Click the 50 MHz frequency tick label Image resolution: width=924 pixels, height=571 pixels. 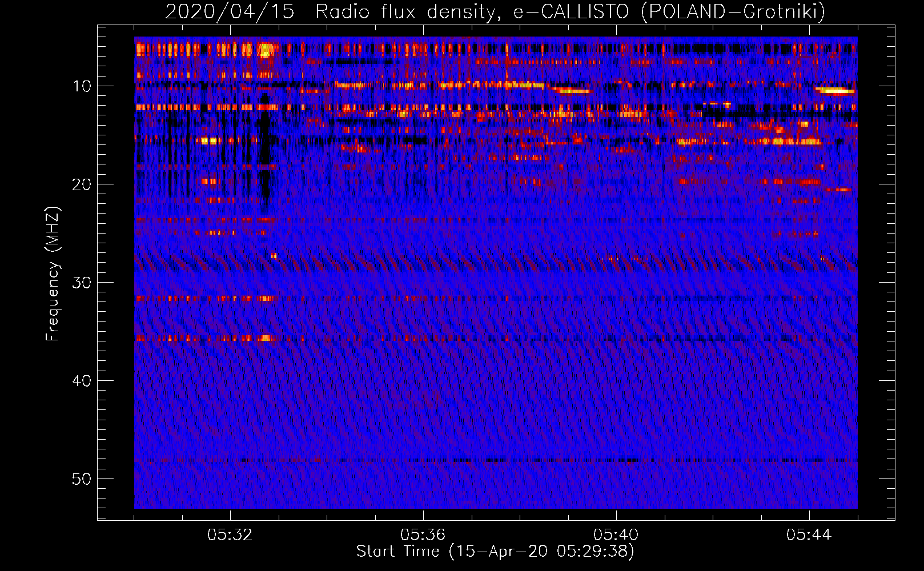click(x=82, y=479)
